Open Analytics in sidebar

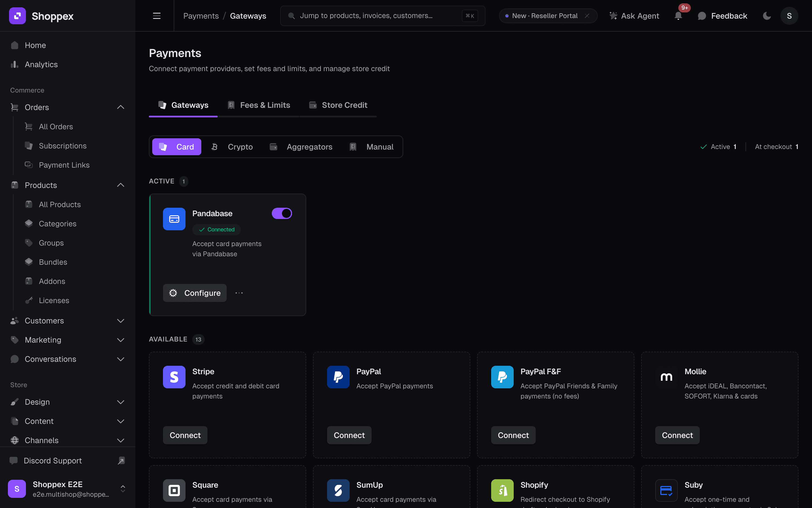(67, 64)
